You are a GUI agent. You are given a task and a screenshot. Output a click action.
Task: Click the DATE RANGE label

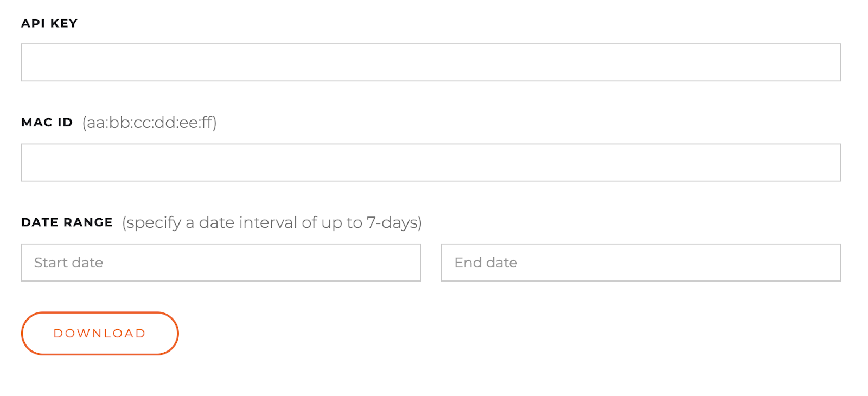pyautogui.click(x=67, y=222)
